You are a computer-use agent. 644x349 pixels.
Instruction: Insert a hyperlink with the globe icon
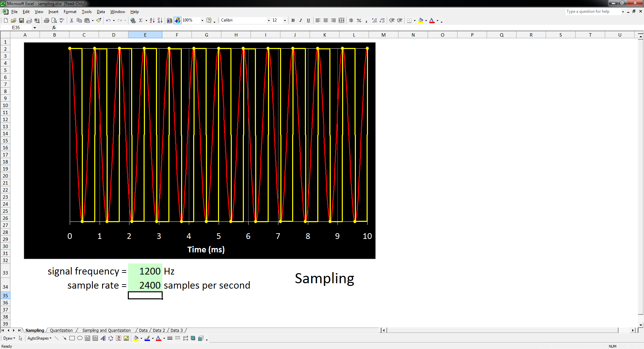pyautogui.click(x=133, y=20)
